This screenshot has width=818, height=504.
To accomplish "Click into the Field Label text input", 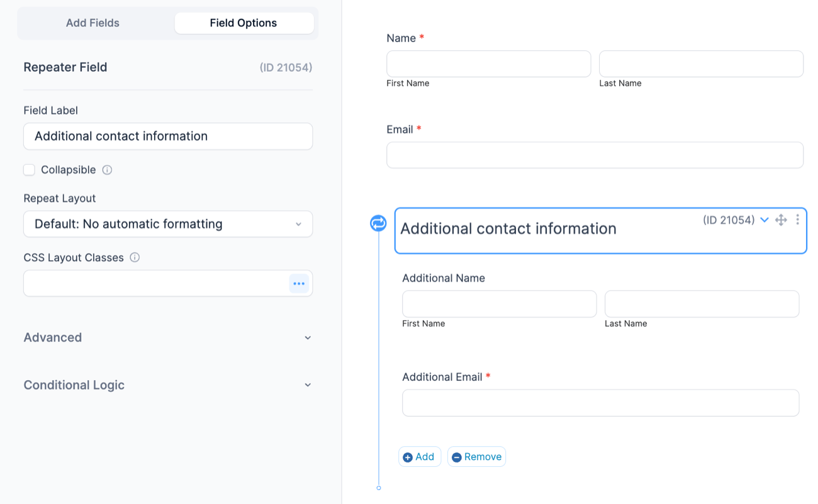I will tap(168, 137).
